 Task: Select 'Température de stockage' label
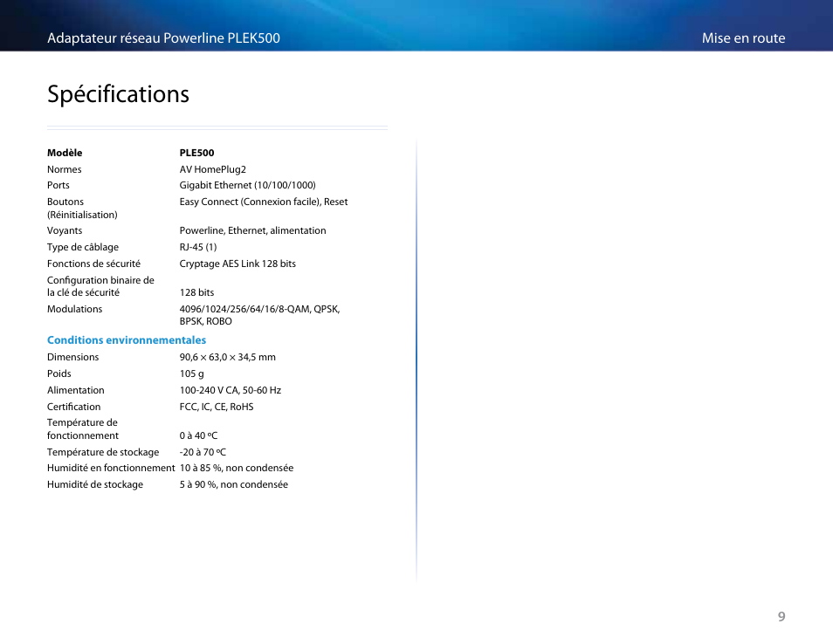[103, 452]
